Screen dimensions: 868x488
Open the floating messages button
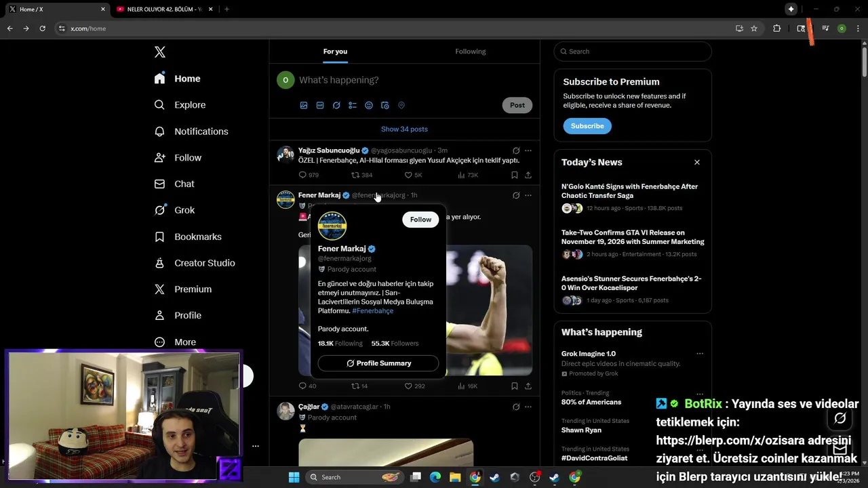click(840, 448)
